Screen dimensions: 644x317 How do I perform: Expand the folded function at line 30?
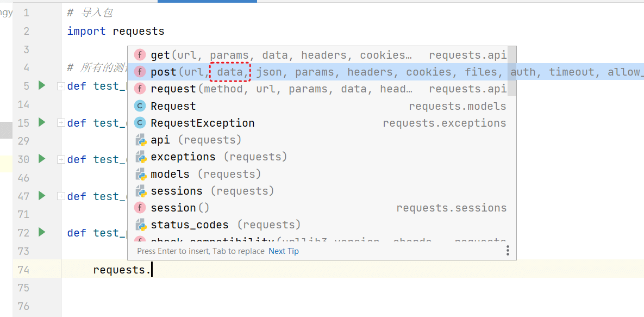point(61,159)
